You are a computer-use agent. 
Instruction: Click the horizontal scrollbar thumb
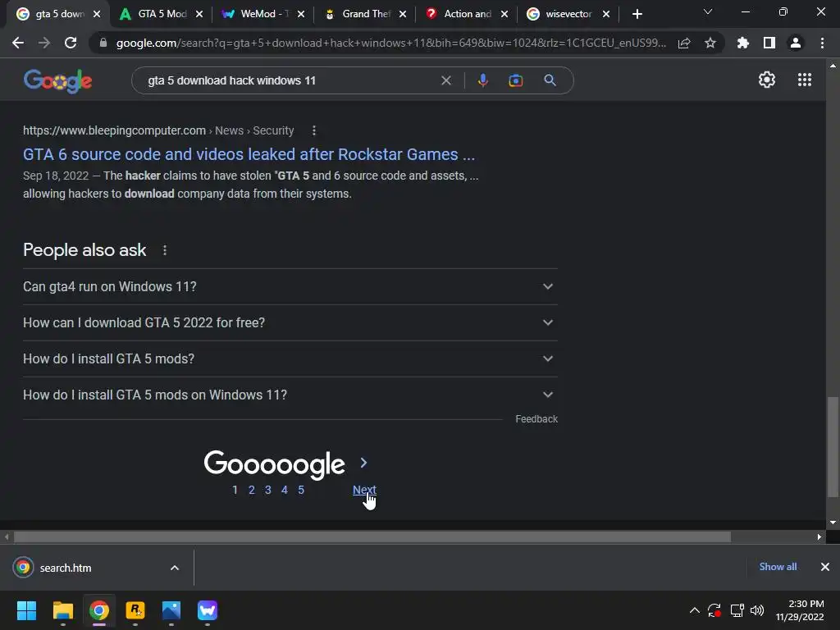click(x=372, y=536)
